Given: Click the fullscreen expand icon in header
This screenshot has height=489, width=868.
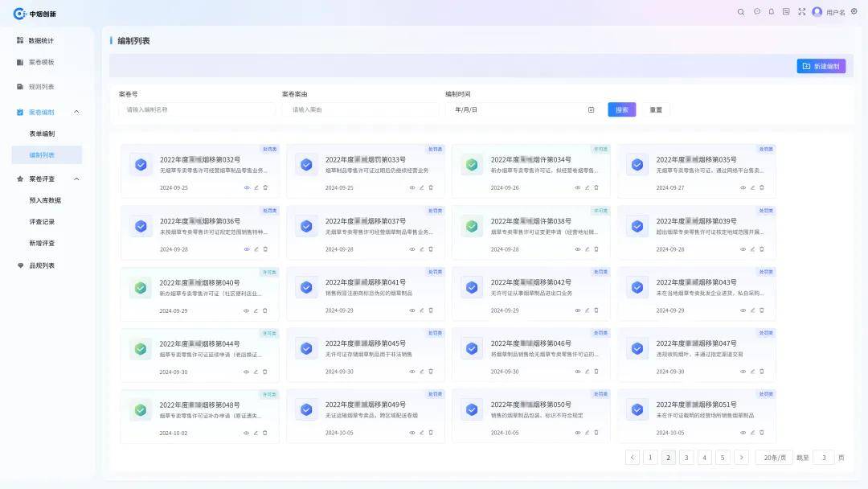Looking at the screenshot, I should 801,12.
